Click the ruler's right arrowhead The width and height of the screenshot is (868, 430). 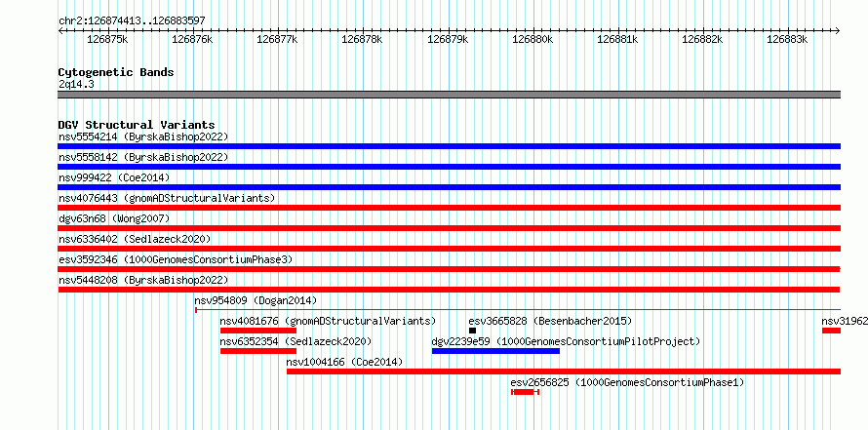[838, 31]
